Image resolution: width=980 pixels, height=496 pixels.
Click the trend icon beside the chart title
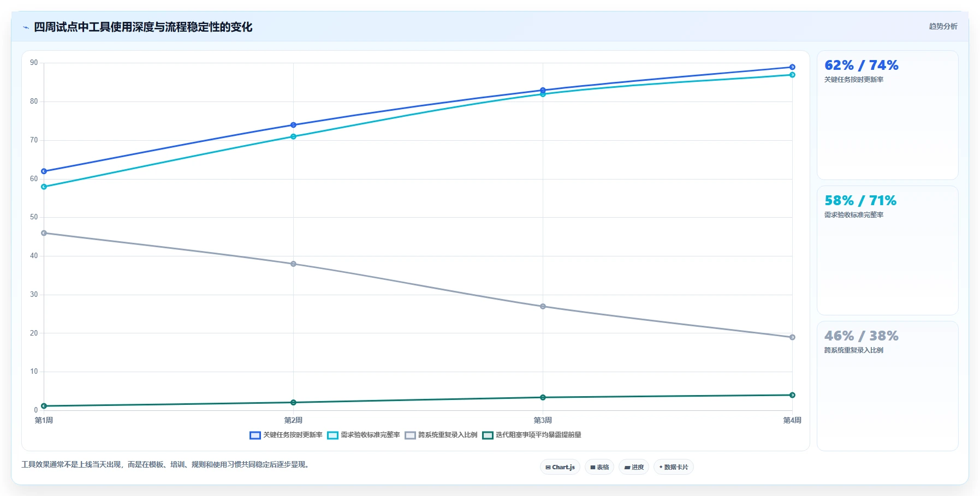(x=26, y=27)
